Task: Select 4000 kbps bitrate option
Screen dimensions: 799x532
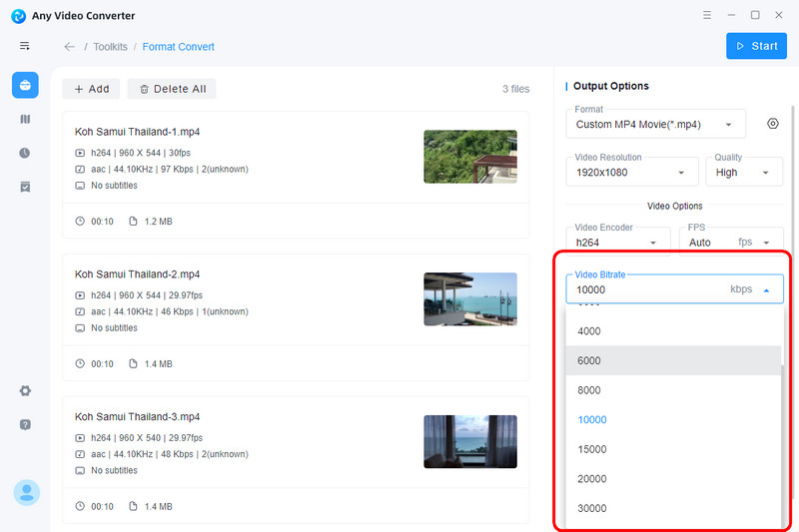Action: click(x=672, y=331)
